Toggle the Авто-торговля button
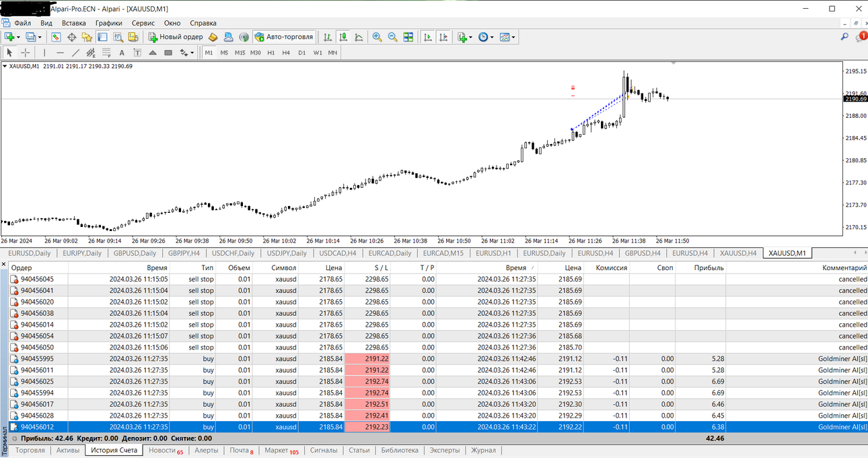This screenshot has width=868, height=458. point(284,37)
